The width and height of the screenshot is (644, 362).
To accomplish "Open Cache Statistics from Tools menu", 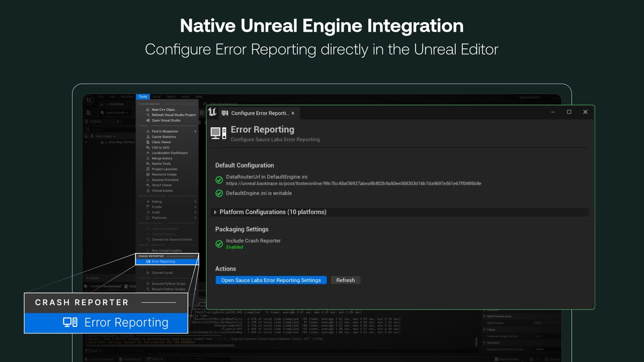I will [167, 137].
